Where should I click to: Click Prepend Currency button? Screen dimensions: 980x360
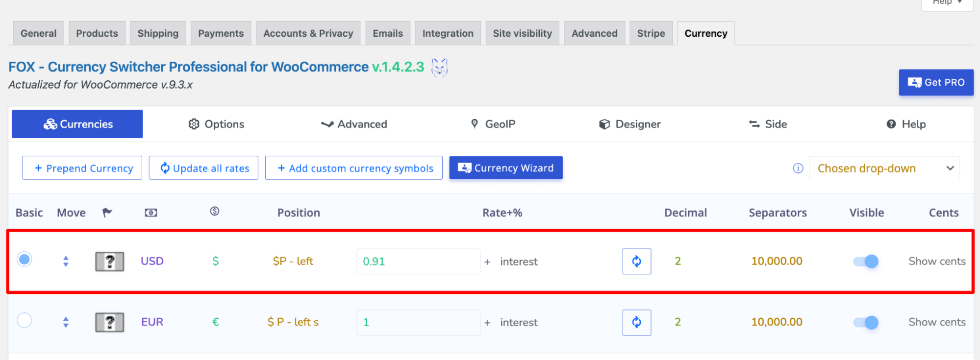click(x=82, y=168)
